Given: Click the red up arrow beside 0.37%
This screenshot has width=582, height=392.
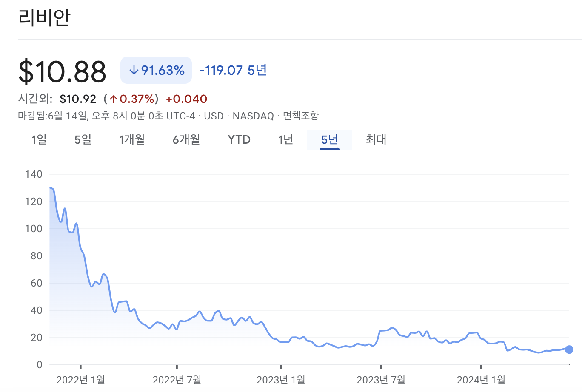Looking at the screenshot, I should click(113, 99).
